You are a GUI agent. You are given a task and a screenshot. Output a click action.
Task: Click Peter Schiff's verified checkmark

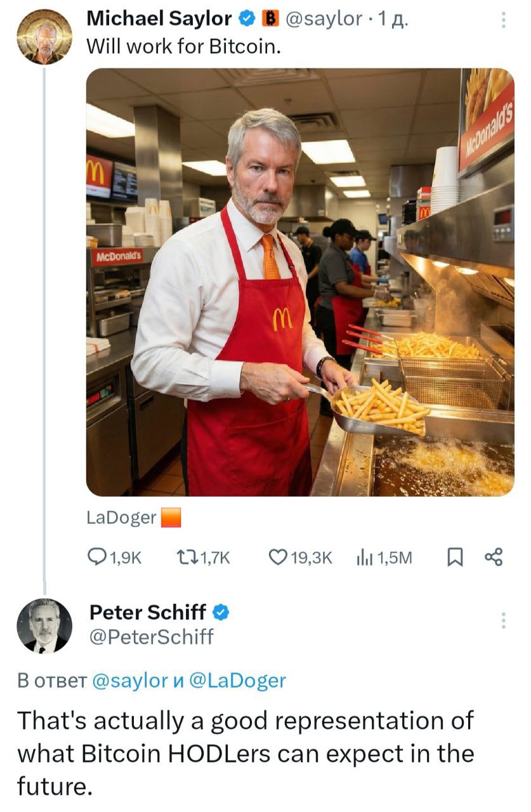point(220,612)
